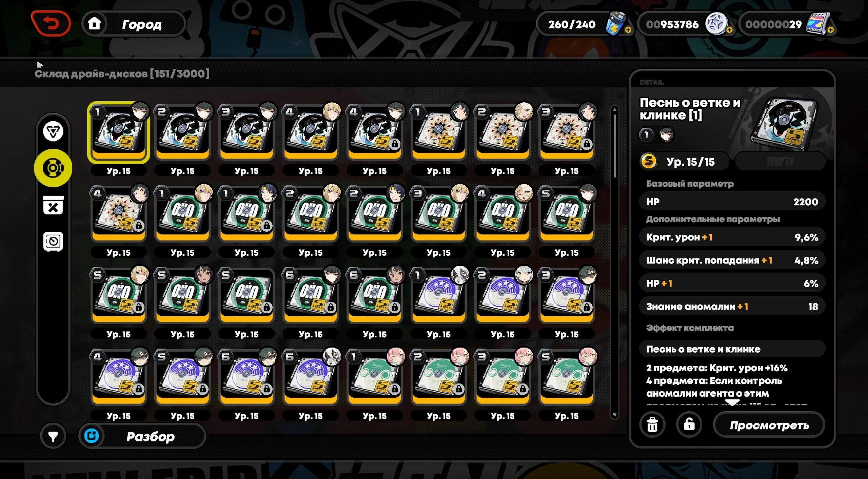
Task: Click the Просмотреть button
Action: click(769, 425)
